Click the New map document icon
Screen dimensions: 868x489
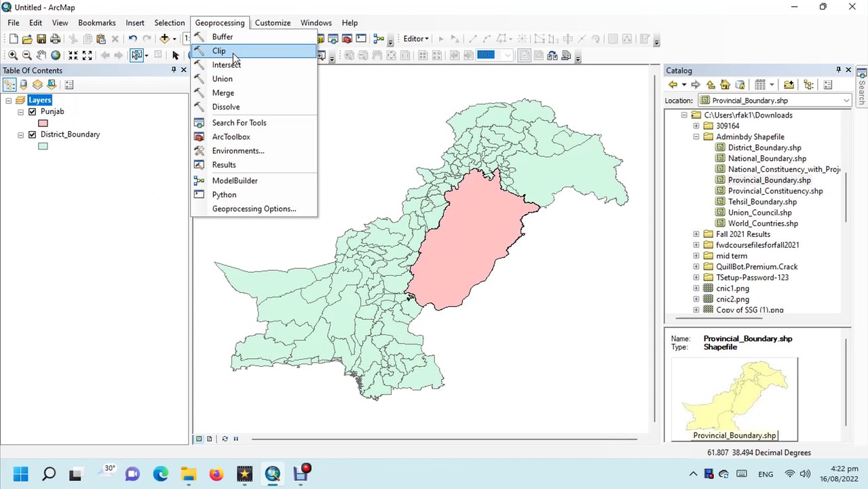point(13,39)
